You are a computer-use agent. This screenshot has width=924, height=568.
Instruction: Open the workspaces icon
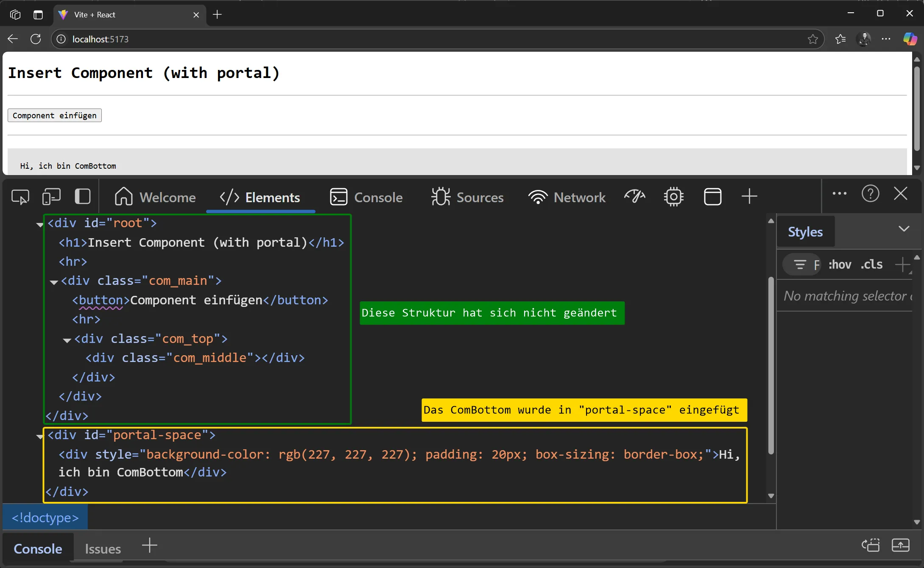[15, 15]
